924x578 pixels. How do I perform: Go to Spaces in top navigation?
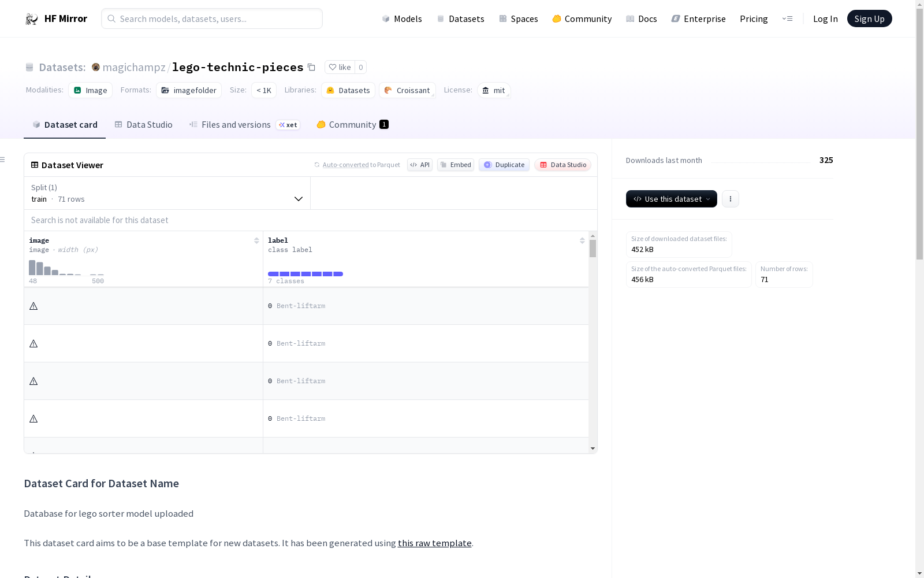[x=519, y=18]
